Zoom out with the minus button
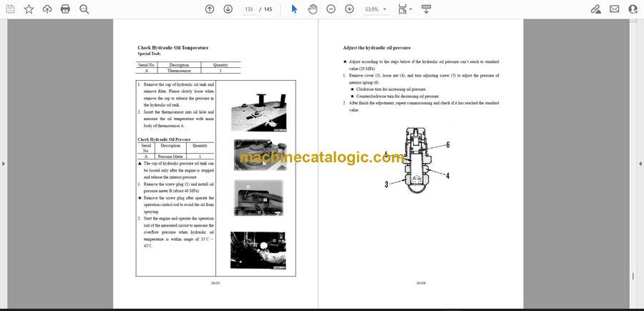The image size is (644, 311). 331,9
